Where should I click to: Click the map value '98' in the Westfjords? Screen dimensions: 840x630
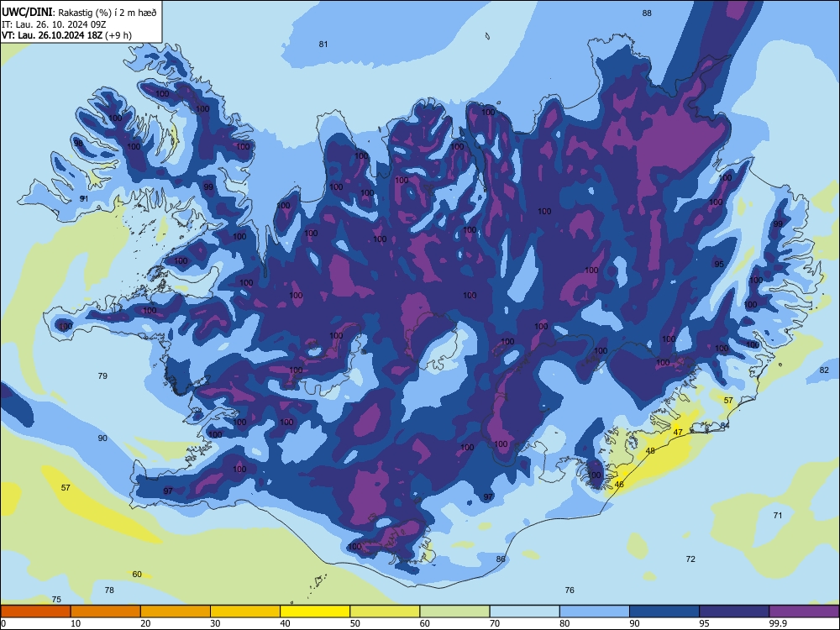(x=78, y=143)
